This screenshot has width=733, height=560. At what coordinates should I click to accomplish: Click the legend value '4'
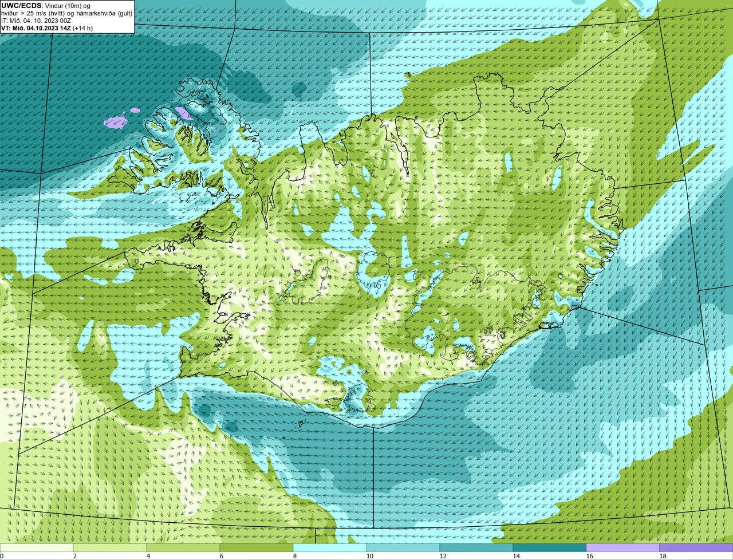pyautogui.click(x=148, y=556)
